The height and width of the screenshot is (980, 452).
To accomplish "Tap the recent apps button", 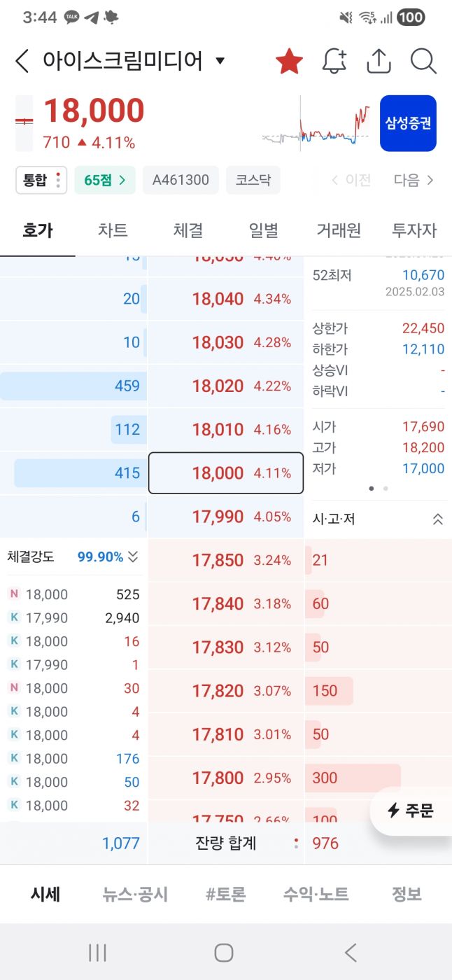I will click(x=97, y=952).
